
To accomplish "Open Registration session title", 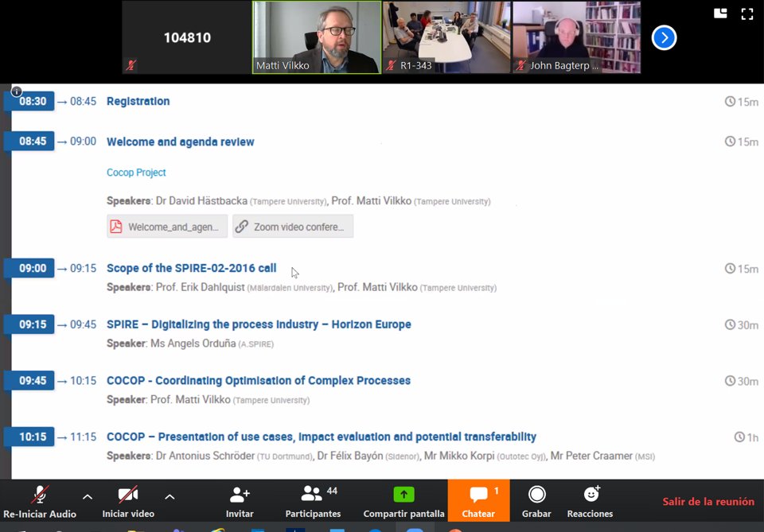I will coord(138,101).
